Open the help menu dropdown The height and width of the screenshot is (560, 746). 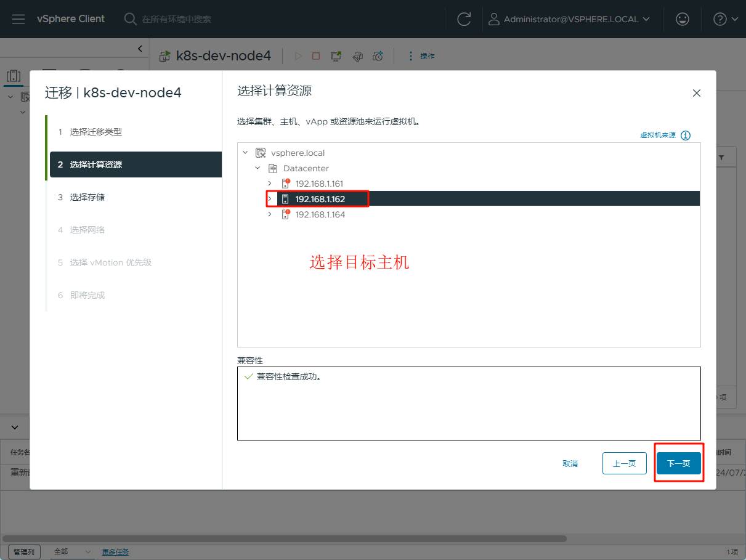pos(725,19)
